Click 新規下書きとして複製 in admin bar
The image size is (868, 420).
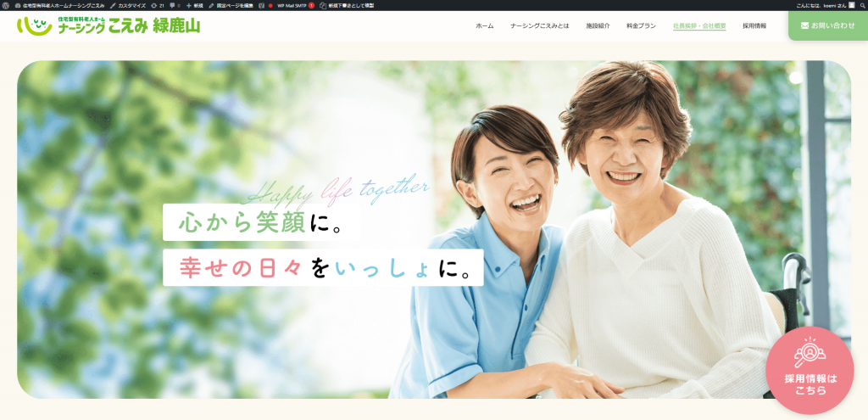tap(347, 5)
